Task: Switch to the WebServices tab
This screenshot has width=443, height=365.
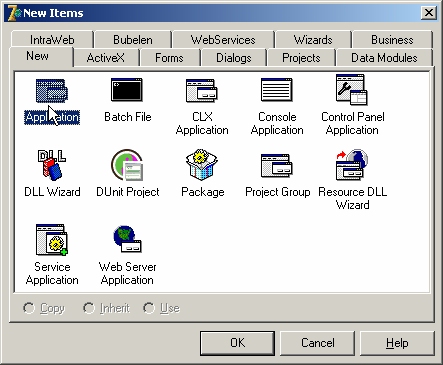Action: (223, 40)
